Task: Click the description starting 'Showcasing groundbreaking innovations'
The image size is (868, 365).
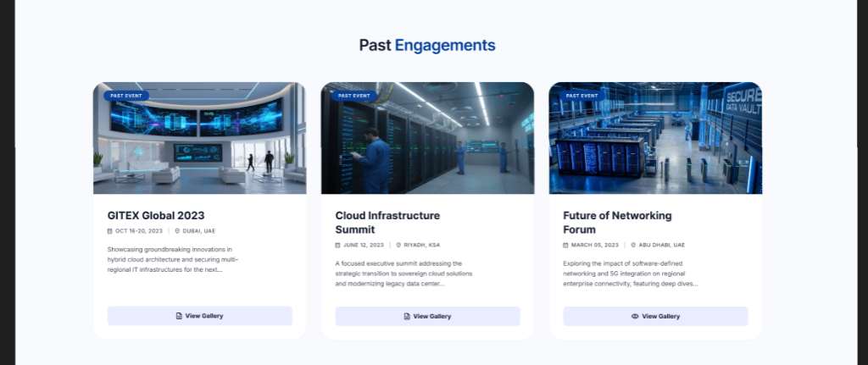Action: coord(173,259)
